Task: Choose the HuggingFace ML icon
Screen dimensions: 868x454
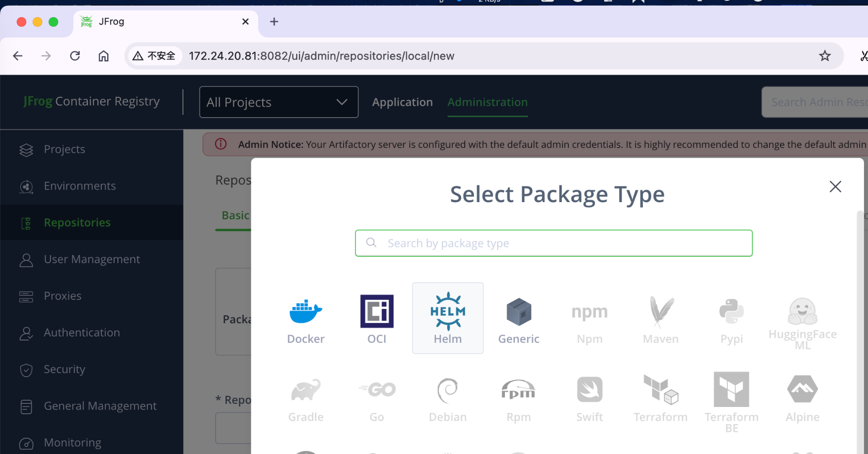Action: pyautogui.click(x=802, y=312)
